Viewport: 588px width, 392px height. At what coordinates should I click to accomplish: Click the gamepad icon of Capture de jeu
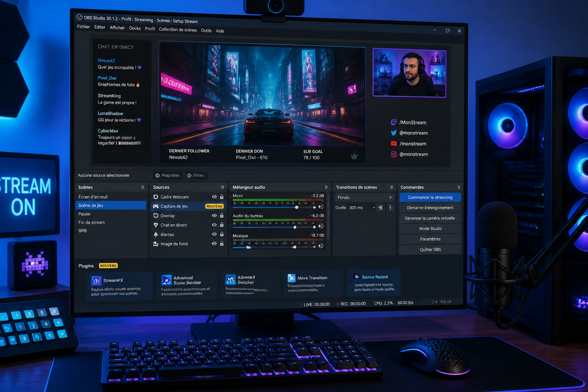coord(156,206)
